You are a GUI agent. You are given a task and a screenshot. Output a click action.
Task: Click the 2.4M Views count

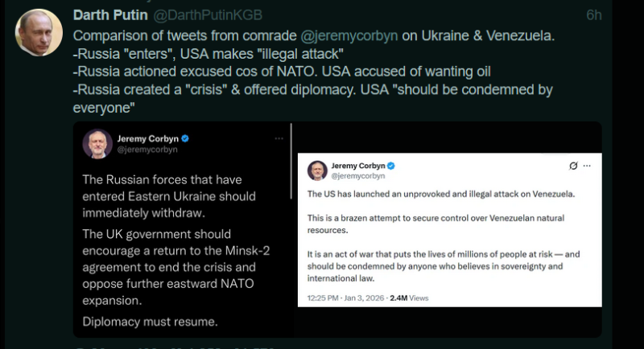click(x=409, y=298)
